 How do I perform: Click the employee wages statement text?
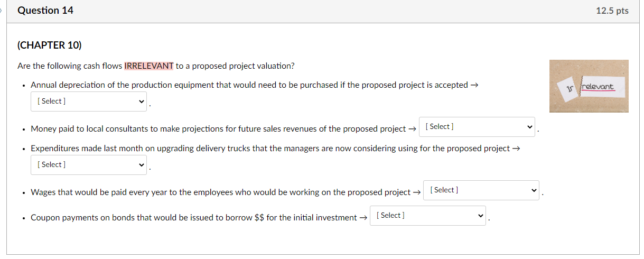pyautogui.click(x=220, y=192)
